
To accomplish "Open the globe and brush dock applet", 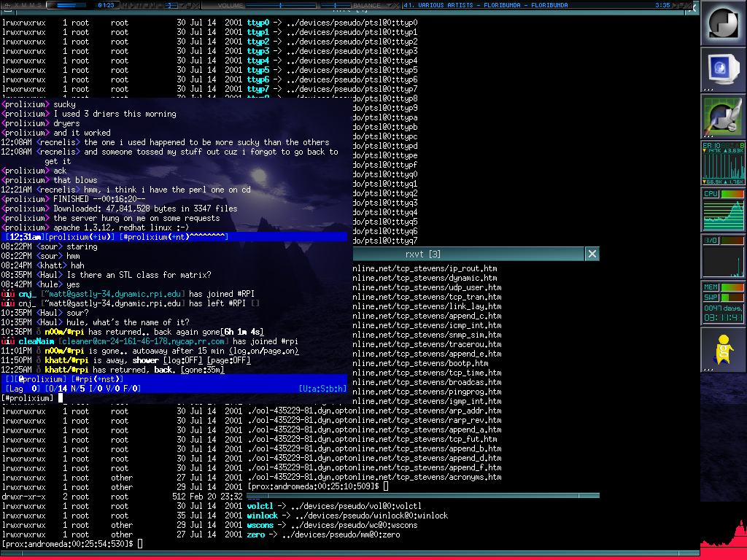I will [x=723, y=116].
